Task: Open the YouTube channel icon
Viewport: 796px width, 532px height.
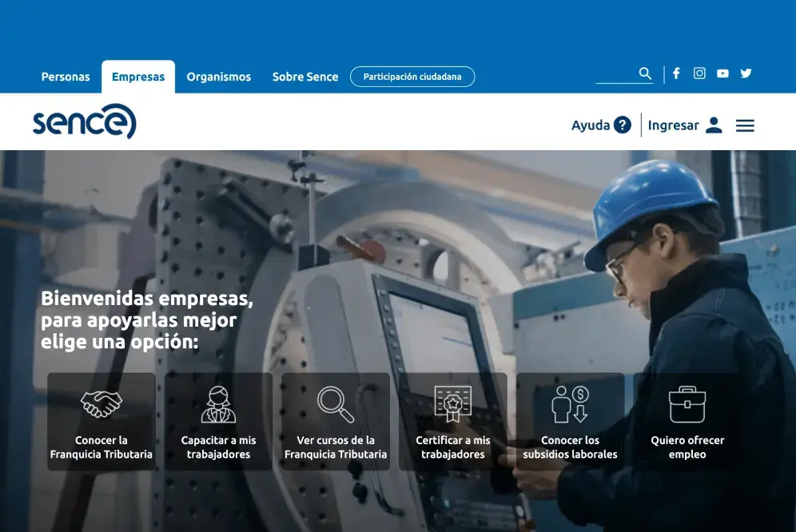Action: pos(722,73)
